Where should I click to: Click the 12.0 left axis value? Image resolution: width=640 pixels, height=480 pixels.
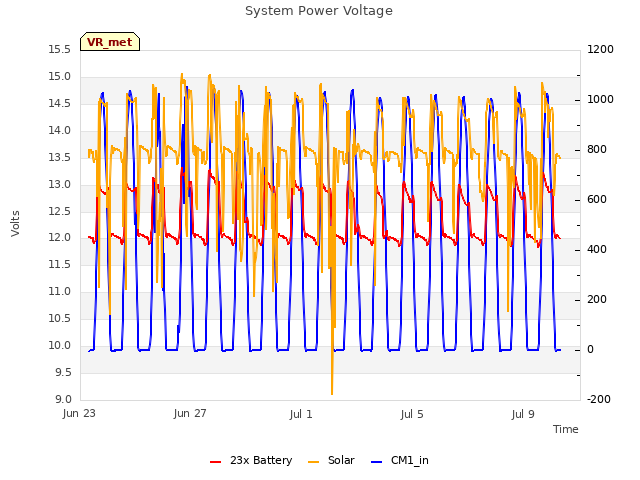(60, 238)
